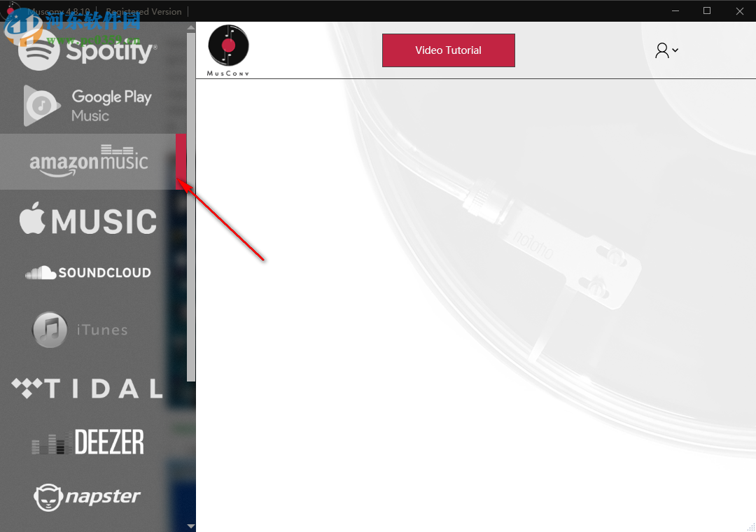The height and width of the screenshot is (532, 756).
Task: Click the sidebar scroll-down arrow
Action: click(191, 526)
